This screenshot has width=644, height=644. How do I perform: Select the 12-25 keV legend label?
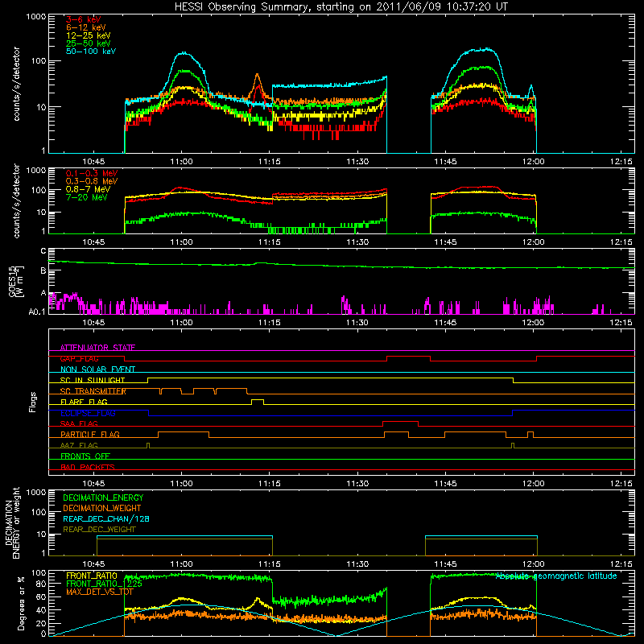pyautogui.click(x=88, y=35)
